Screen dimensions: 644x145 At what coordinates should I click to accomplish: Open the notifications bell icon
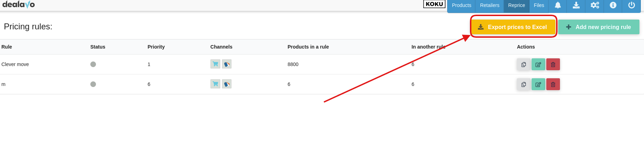[558, 5]
